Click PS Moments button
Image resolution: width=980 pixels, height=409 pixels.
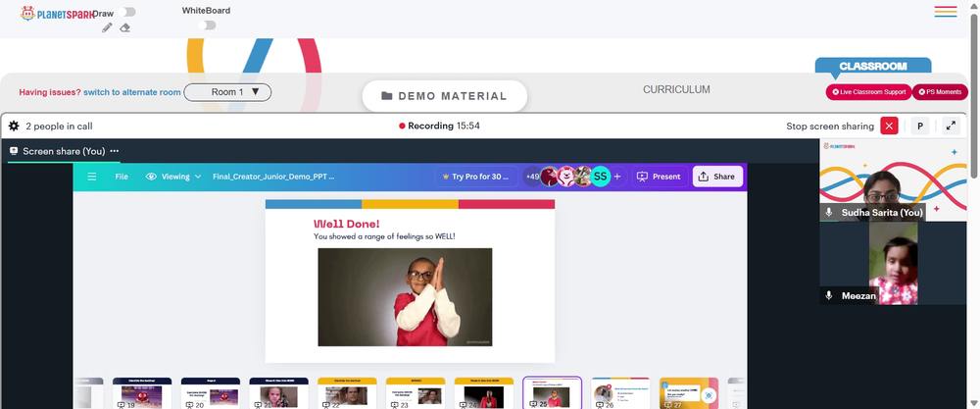point(940,92)
